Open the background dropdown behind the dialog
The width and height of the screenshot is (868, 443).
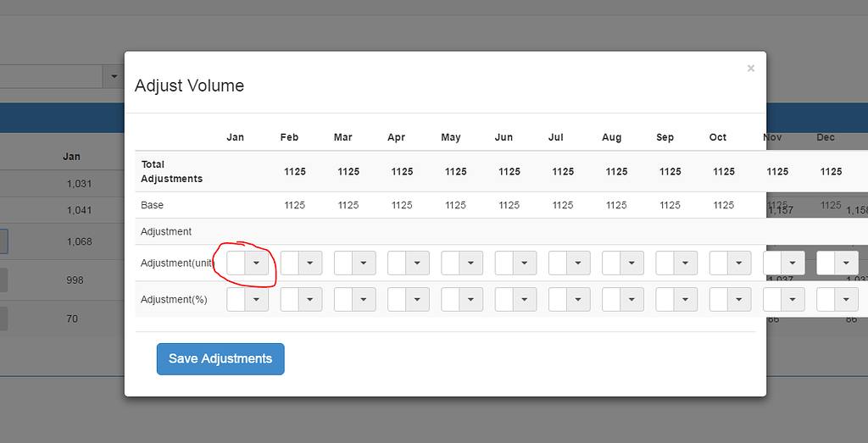coord(114,77)
